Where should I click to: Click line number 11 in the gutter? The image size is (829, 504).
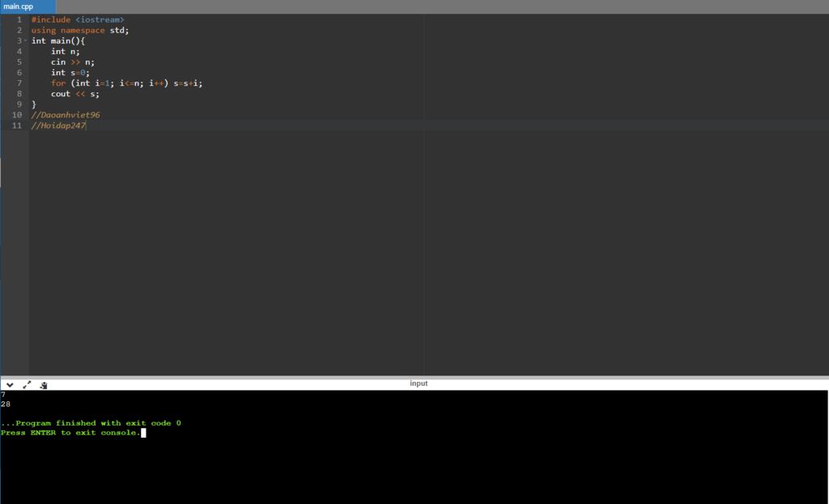click(x=17, y=125)
